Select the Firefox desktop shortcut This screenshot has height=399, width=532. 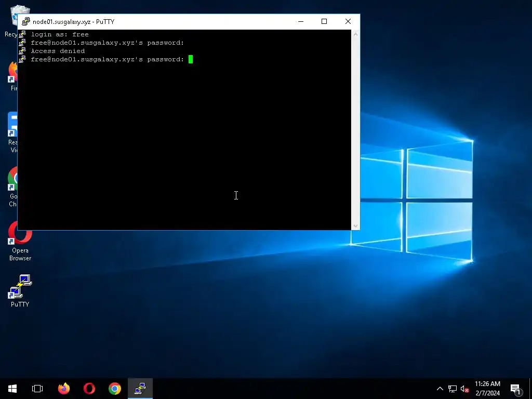click(13, 76)
